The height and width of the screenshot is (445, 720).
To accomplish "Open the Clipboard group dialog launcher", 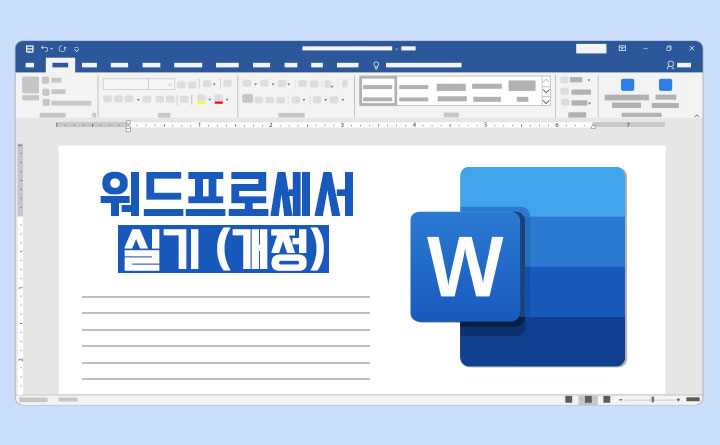I will pyautogui.click(x=94, y=115).
